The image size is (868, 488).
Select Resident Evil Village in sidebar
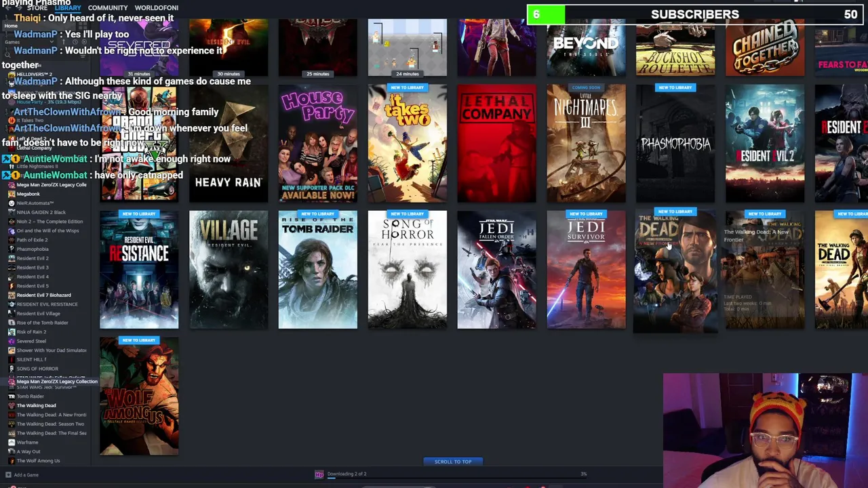[x=38, y=313]
